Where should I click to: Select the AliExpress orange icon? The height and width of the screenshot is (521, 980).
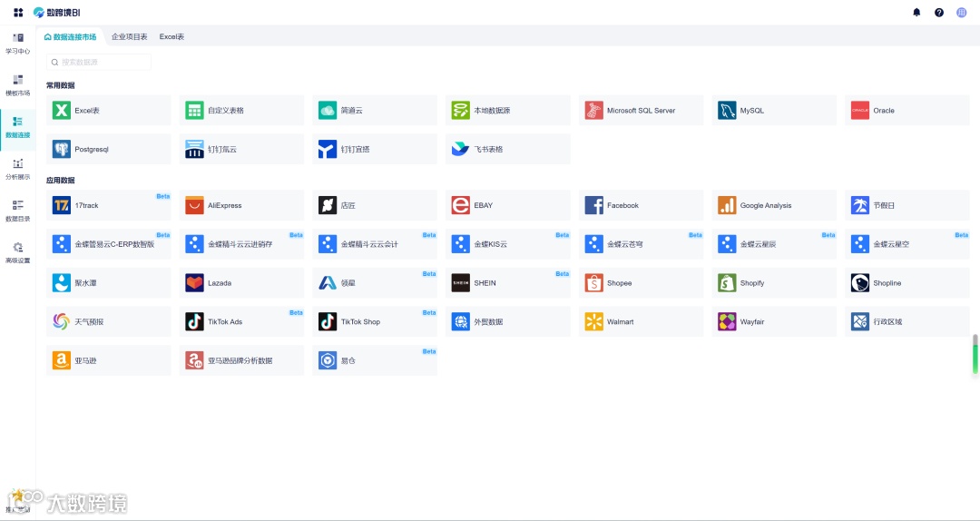pyautogui.click(x=194, y=205)
